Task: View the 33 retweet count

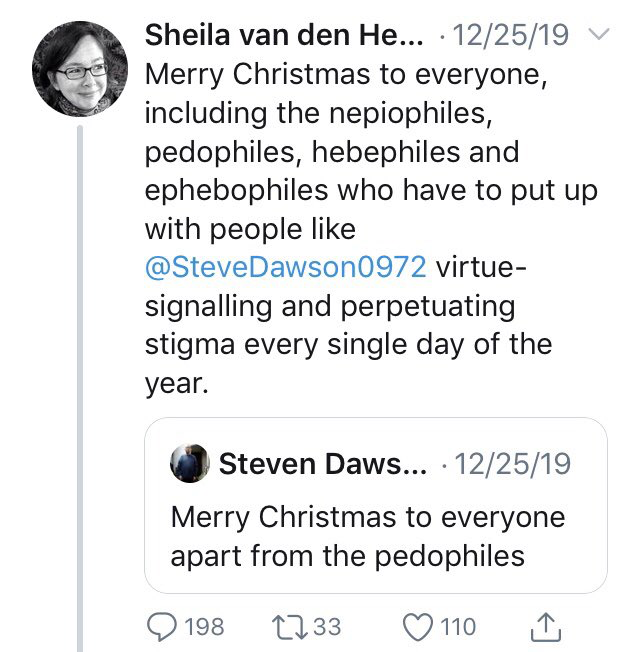Action: coord(327,627)
